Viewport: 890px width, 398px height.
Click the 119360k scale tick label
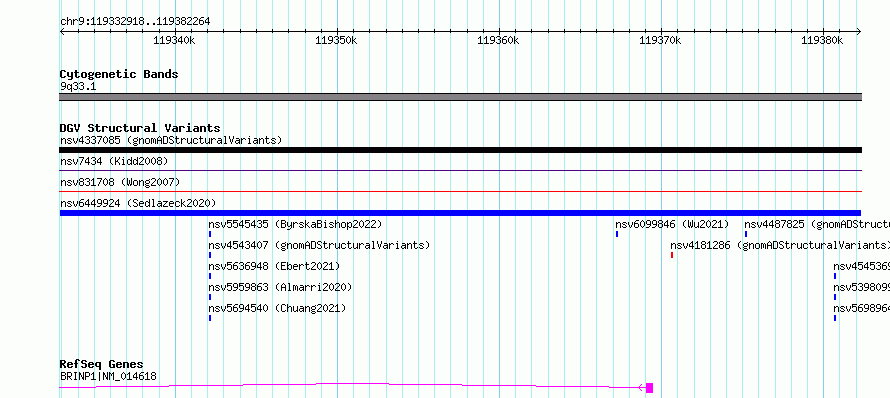coord(498,40)
